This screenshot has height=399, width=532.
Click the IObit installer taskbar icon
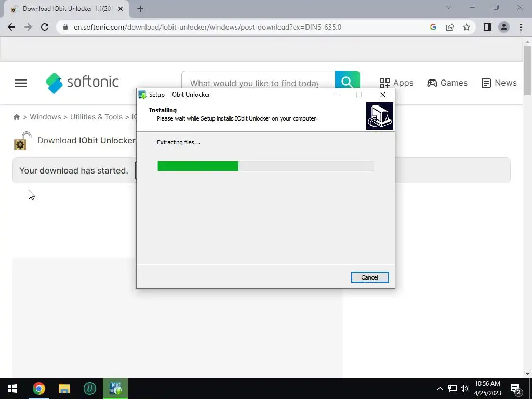click(115, 389)
